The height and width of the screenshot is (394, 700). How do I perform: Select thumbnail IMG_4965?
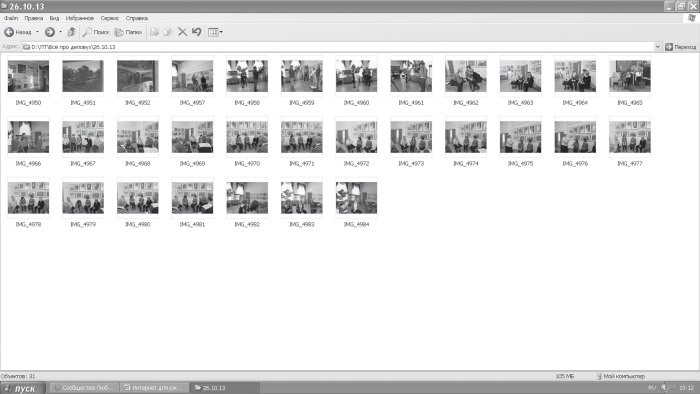tap(630, 76)
